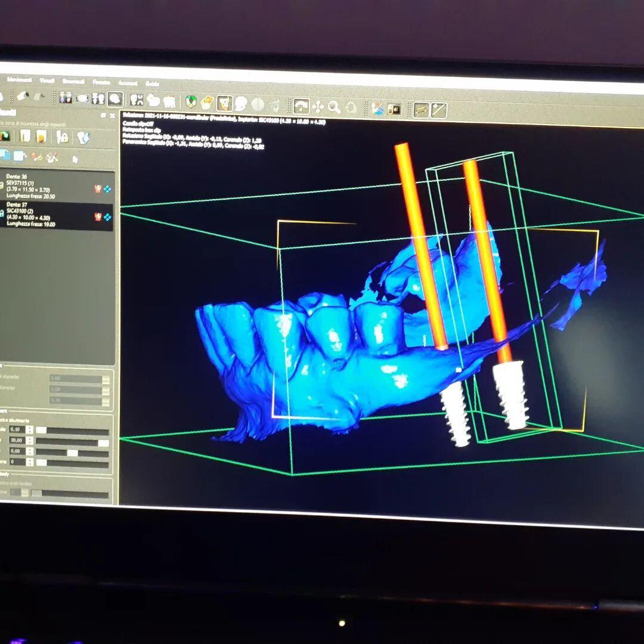
Task: Click the slider beside the 0,00 value
Action: click(72, 453)
